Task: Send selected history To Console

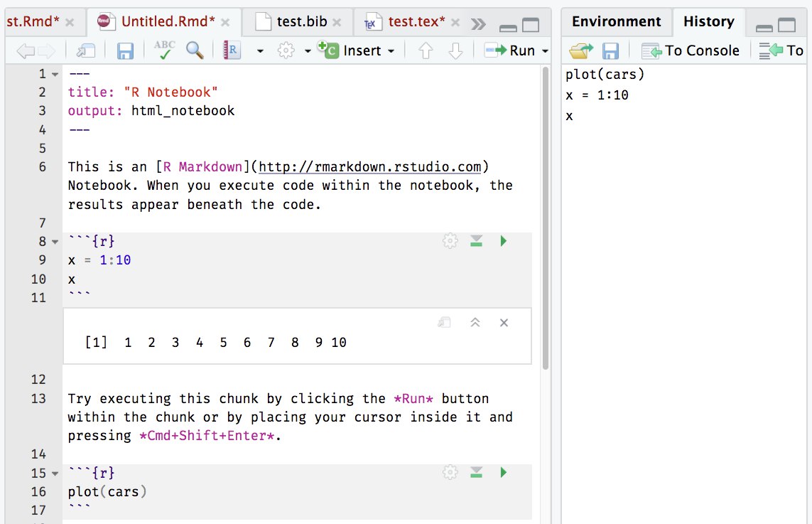Action: pos(691,50)
